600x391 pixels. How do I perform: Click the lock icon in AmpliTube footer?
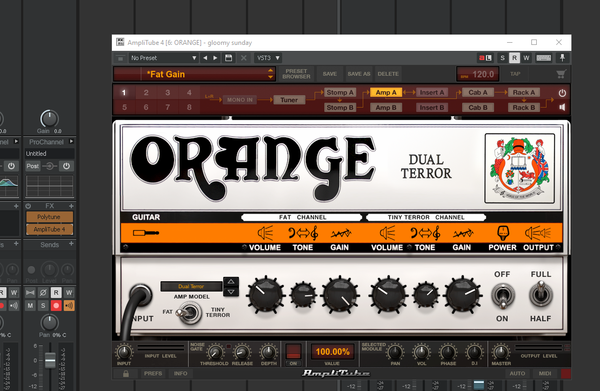tap(126, 373)
